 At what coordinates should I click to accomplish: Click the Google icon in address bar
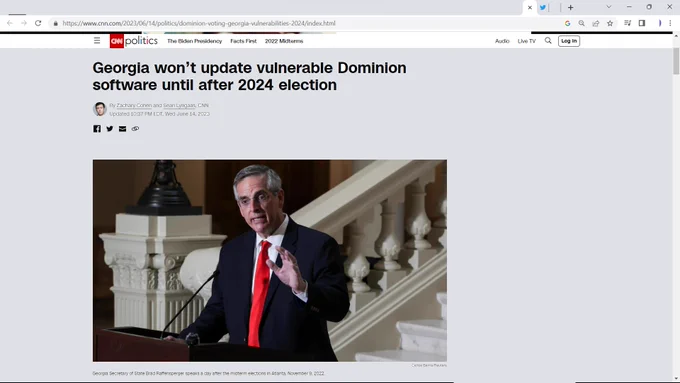pyautogui.click(x=567, y=23)
